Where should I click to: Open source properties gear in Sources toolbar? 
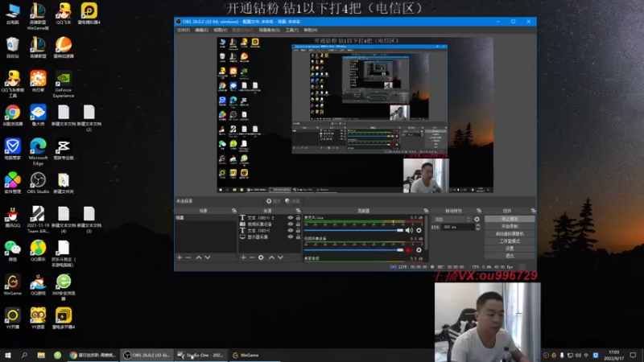coord(261,257)
